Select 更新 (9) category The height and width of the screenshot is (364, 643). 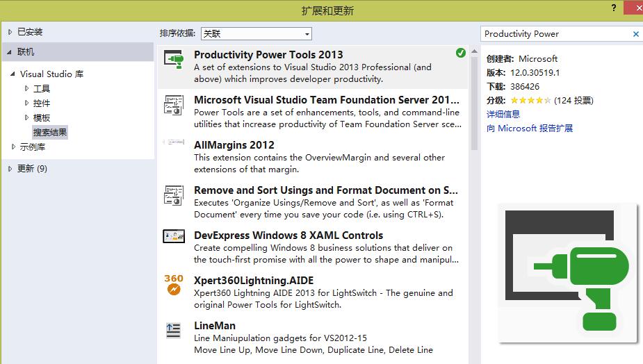pyautogui.click(x=32, y=169)
